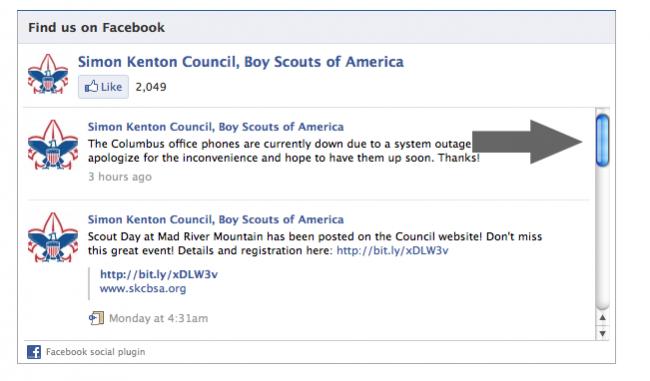The image size is (650, 381).
Task: Open the Monday at 4:31am timestamp
Action: pyautogui.click(x=158, y=318)
